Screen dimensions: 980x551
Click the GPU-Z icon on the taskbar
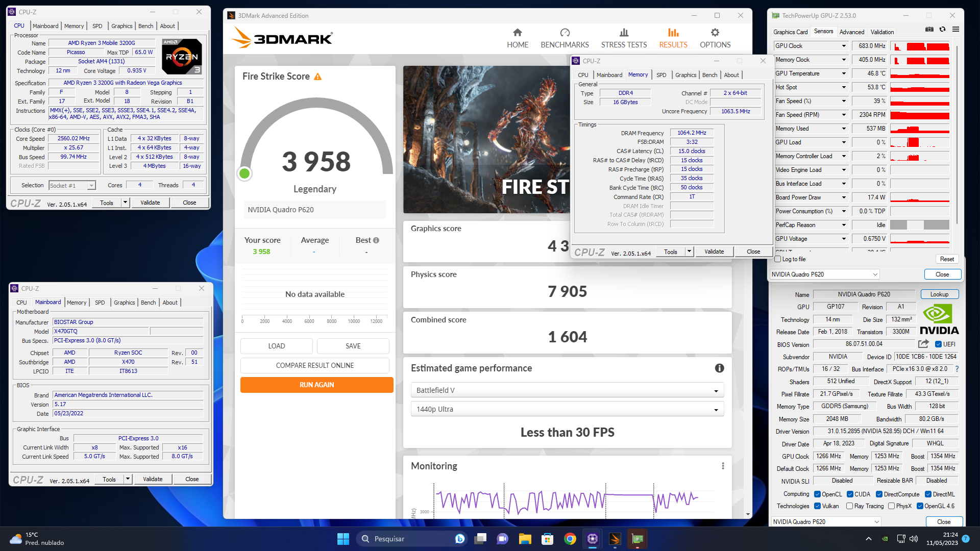pos(638,539)
